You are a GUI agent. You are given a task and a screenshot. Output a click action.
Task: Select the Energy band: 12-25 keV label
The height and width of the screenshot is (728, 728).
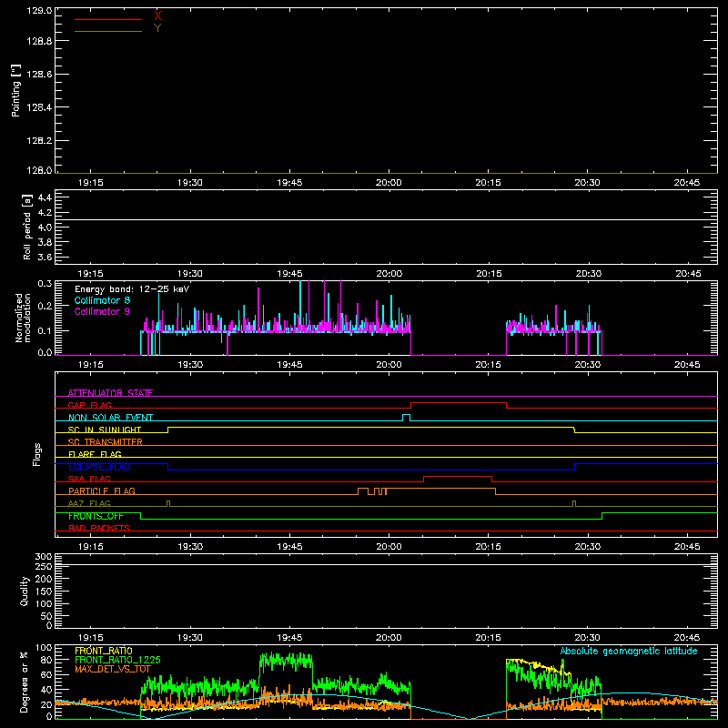tap(132, 289)
